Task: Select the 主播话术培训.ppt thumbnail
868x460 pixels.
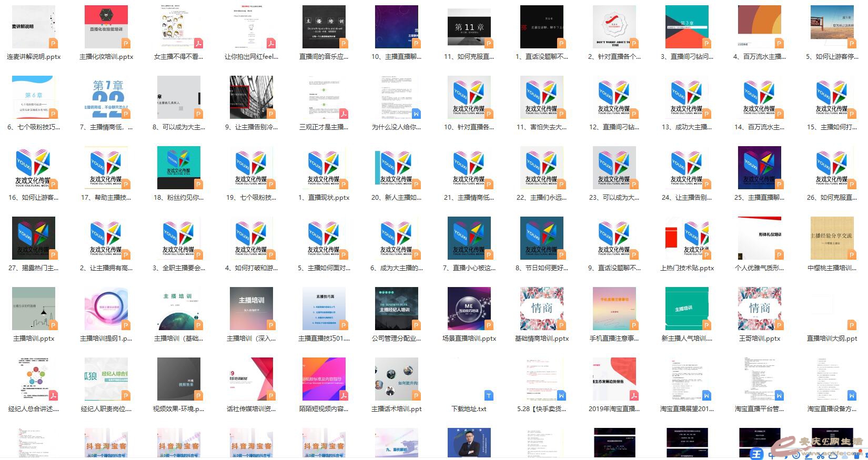Action: 396,380
